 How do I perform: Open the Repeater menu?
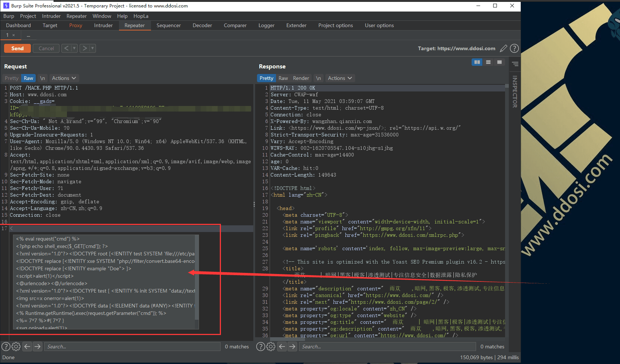pyautogui.click(x=77, y=16)
